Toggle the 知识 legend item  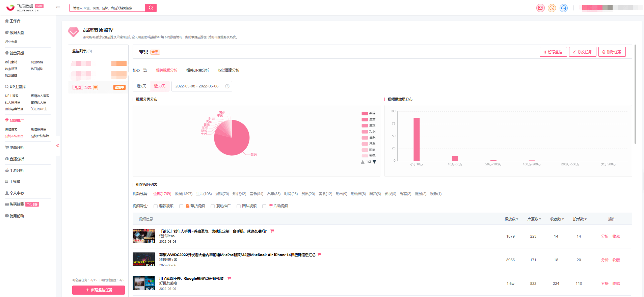point(368,132)
